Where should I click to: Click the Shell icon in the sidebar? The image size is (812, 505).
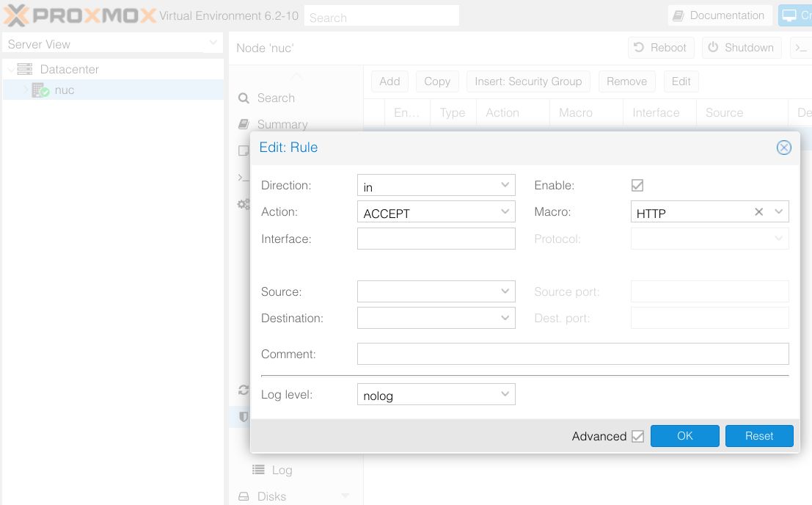tap(243, 177)
